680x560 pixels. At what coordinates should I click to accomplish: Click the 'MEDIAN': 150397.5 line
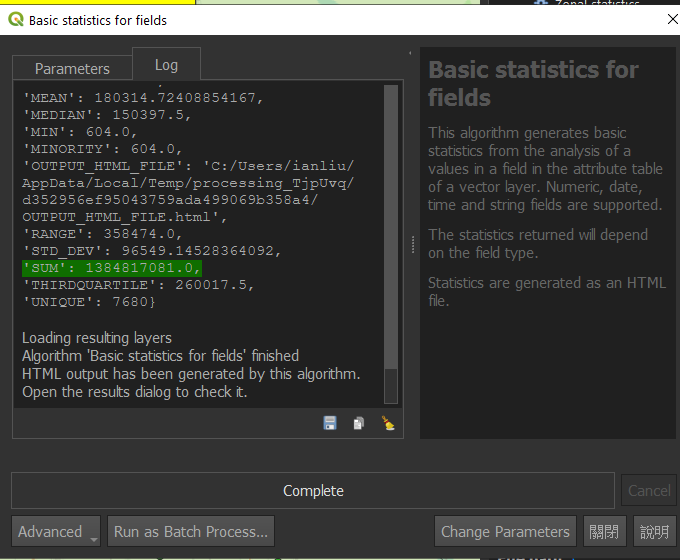coord(107,115)
